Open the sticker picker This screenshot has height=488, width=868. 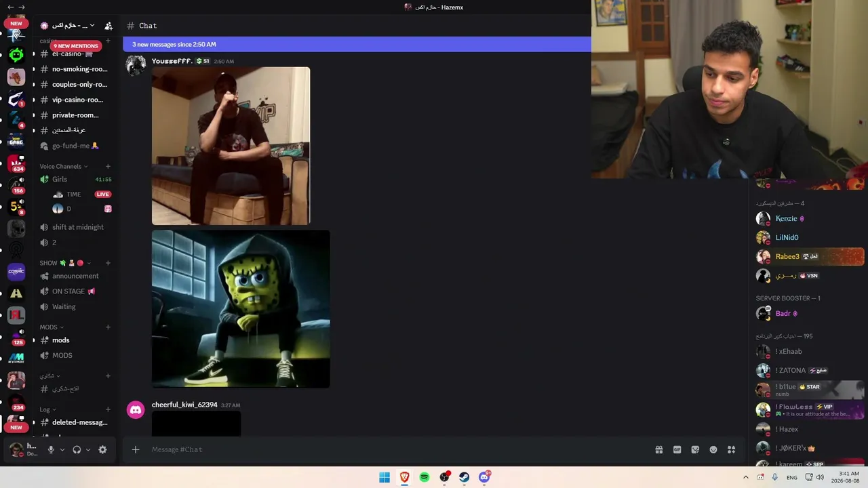695,449
